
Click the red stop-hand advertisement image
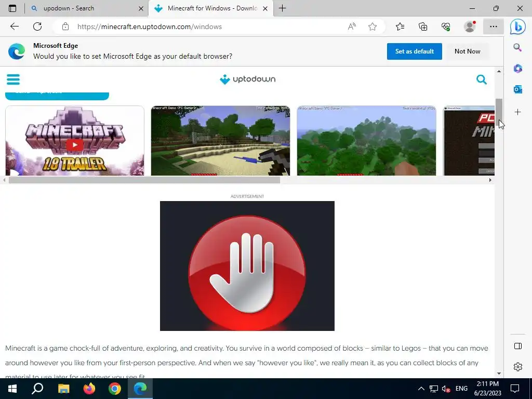247,265
